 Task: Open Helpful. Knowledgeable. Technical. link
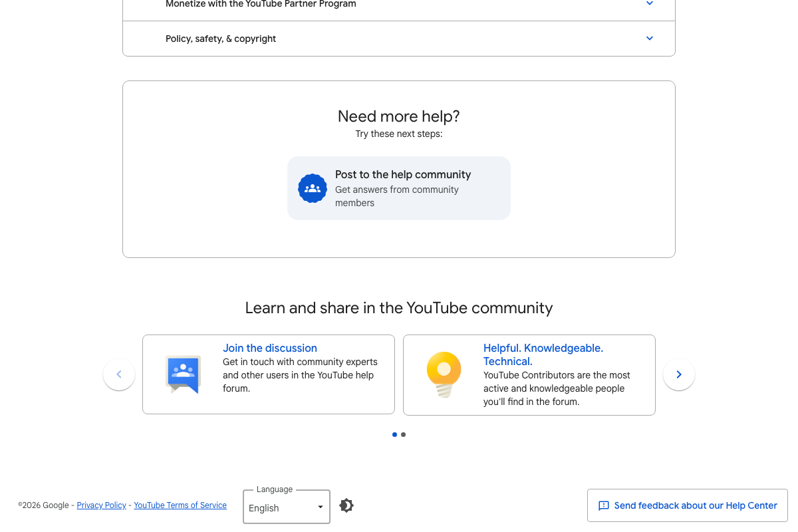click(x=543, y=354)
